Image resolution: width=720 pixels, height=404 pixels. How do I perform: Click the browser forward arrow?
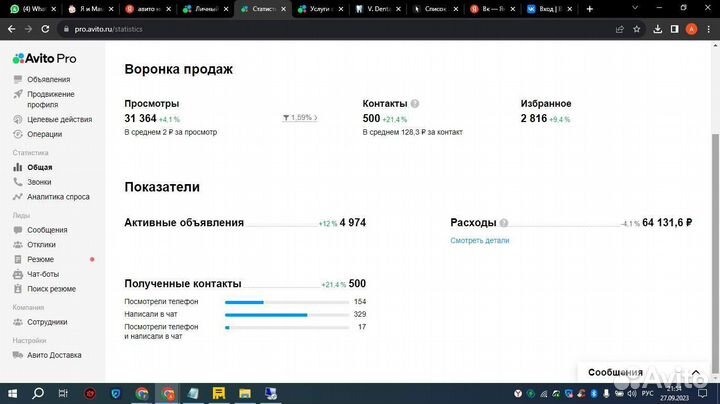28,29
